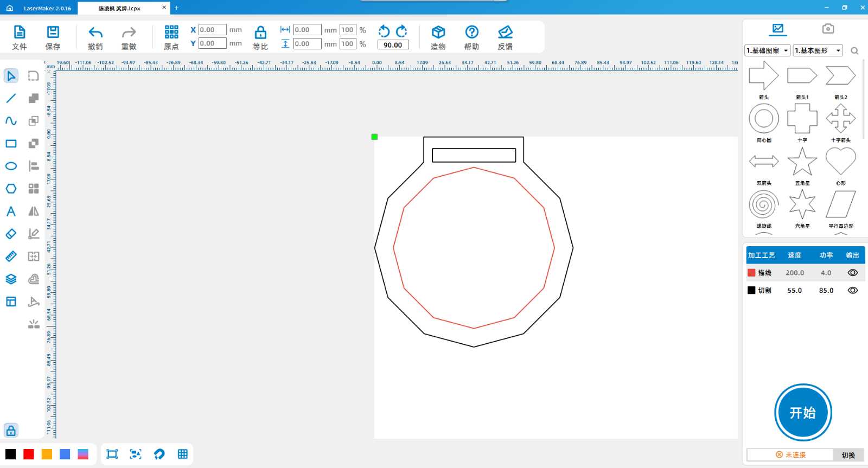Select the line drawing tool
This screenshot has height=468, width=868.
pos(11,98)
